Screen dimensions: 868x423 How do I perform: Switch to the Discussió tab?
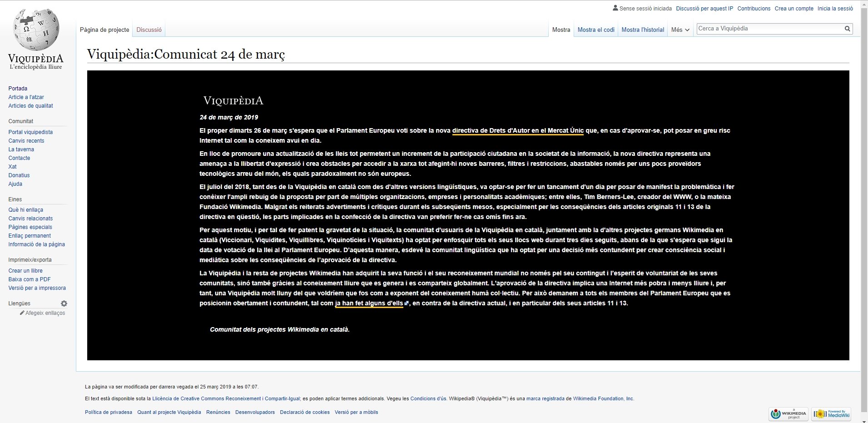pos(149,30)
